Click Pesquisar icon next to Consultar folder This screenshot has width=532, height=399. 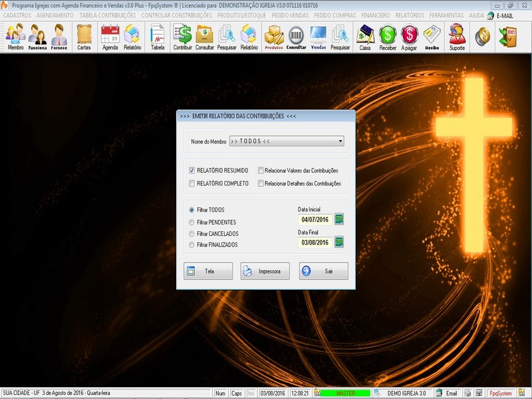pyautogui.click(x=227, y=37)
